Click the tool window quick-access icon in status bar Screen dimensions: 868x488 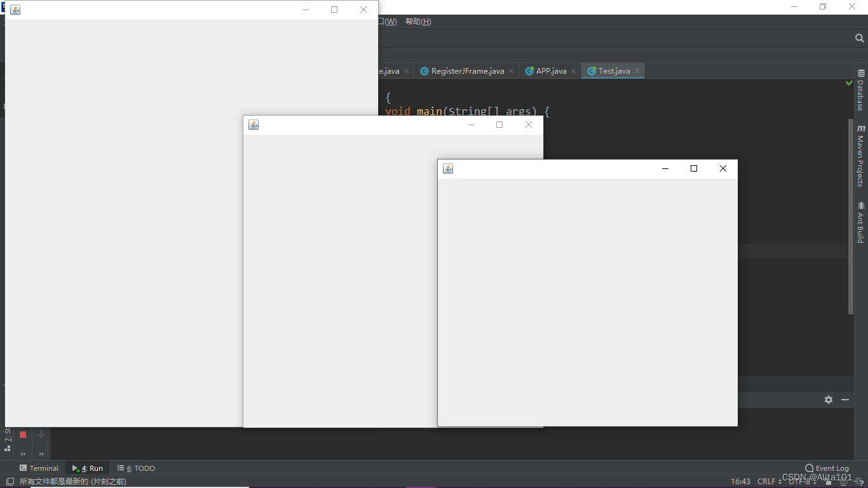[10, 482]
